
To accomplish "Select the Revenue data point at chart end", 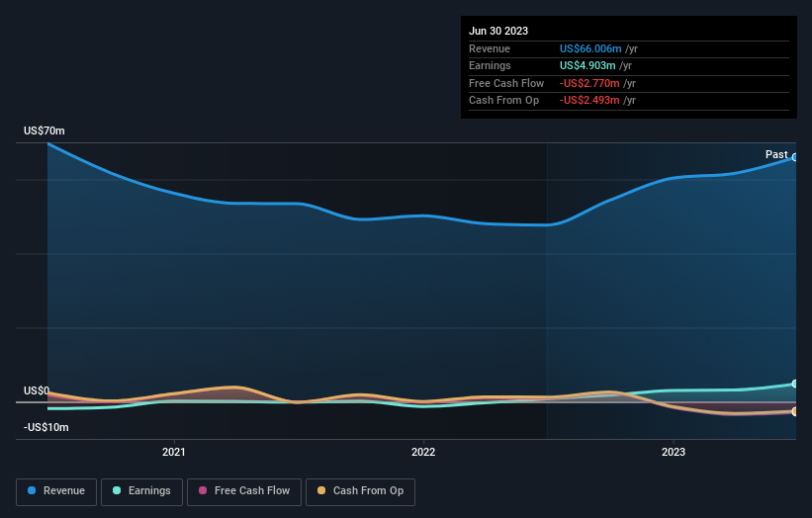I will coord(795,157).
